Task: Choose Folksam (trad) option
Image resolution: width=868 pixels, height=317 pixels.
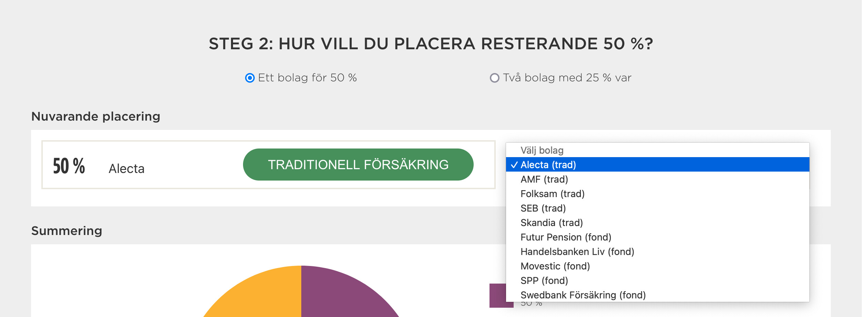Action: click(553, 194)
